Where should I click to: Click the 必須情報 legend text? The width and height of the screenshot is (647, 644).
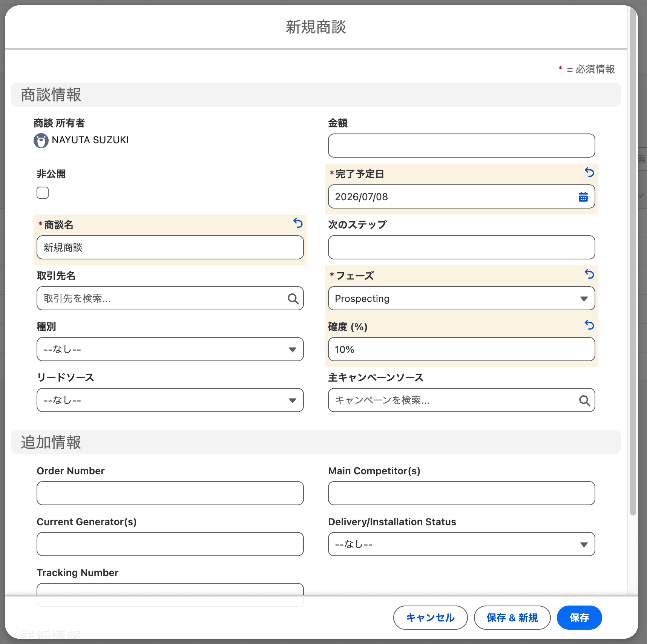click(x=595, y=69)
